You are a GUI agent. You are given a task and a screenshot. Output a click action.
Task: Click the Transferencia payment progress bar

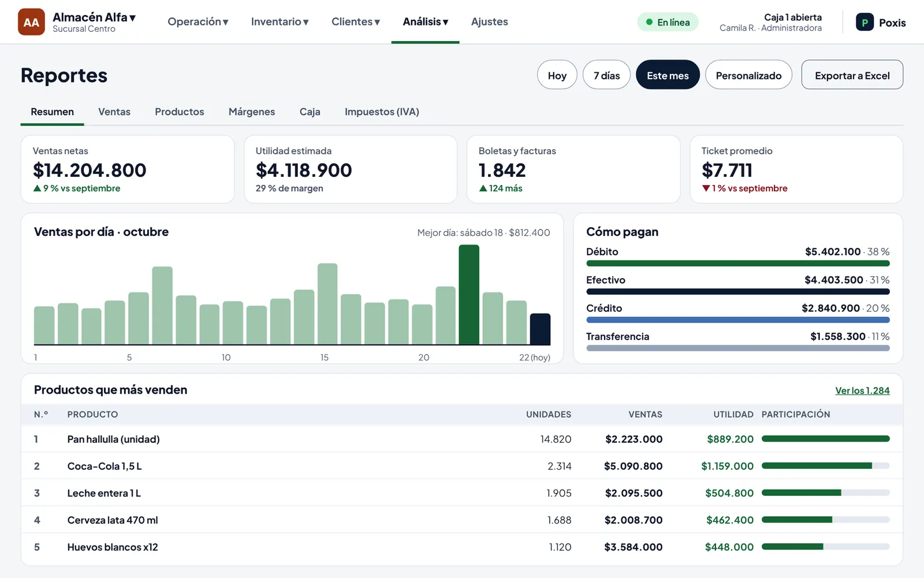tap(738, 349)
